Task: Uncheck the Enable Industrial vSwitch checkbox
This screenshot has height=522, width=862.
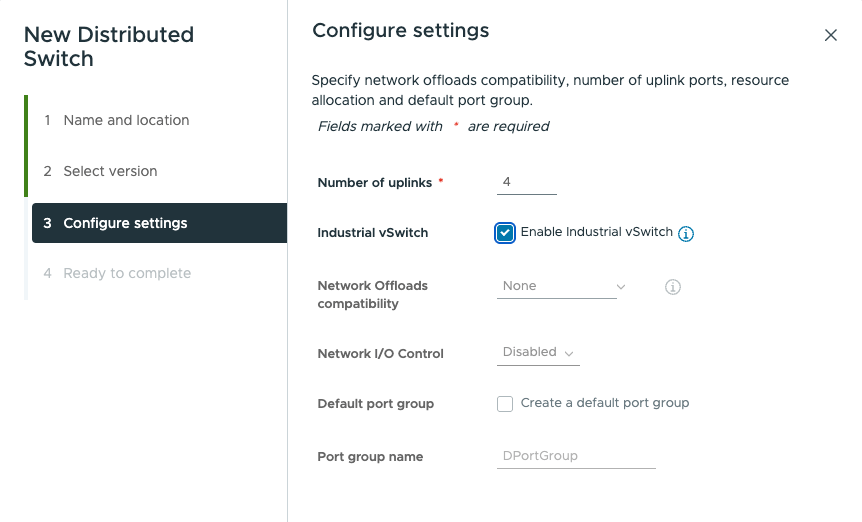Action: 505,233
